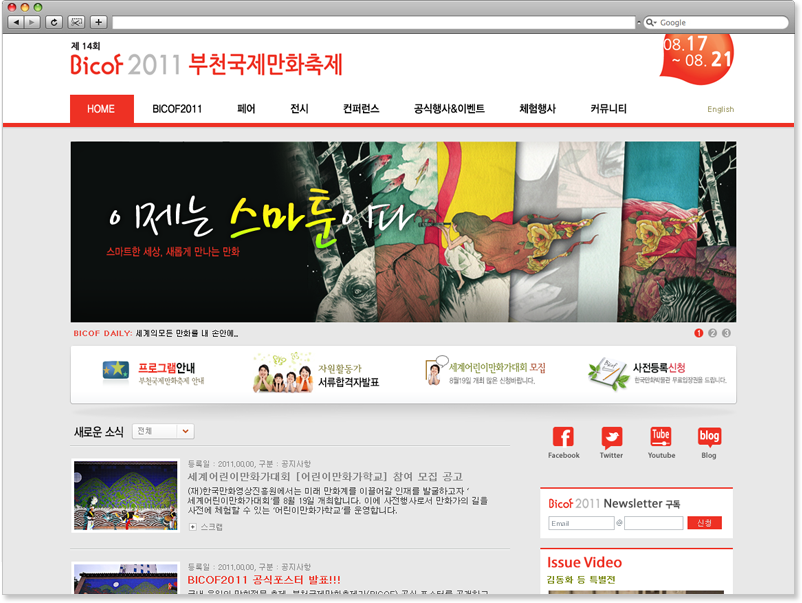Screen dimensions: 802x603
Task: Click the yellow macOS minimize button
Action: 25,7
